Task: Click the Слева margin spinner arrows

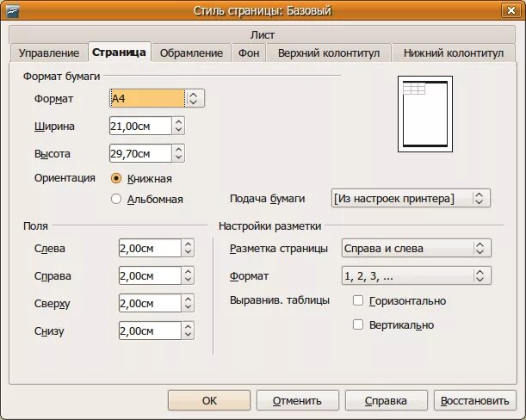Action: [188, 248]
